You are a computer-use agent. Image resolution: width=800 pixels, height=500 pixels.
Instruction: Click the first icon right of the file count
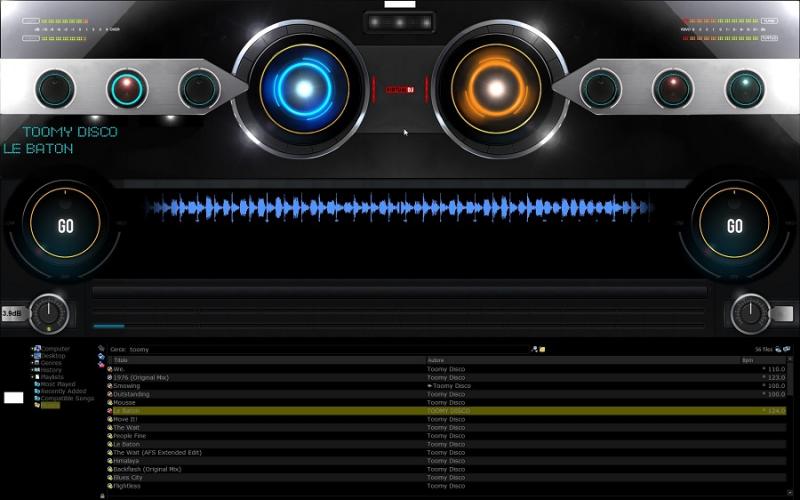coord(778,349)
